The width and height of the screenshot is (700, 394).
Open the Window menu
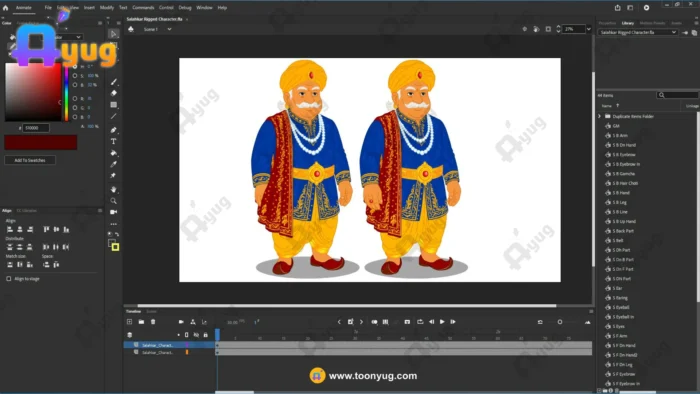[x=204, y=8]
